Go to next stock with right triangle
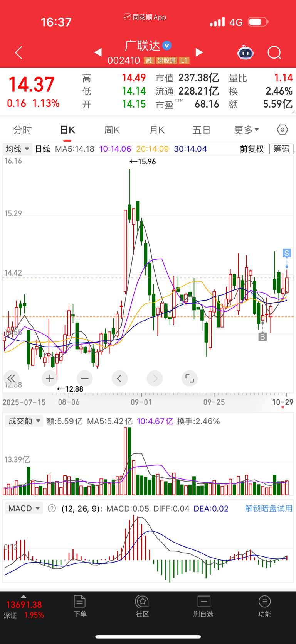 click(x=199, y=52)
